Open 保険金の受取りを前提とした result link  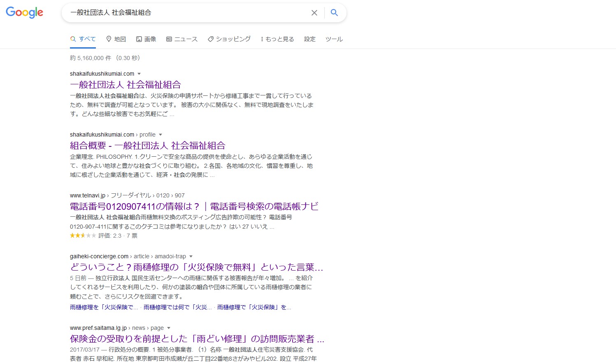(x=197, y=339)
